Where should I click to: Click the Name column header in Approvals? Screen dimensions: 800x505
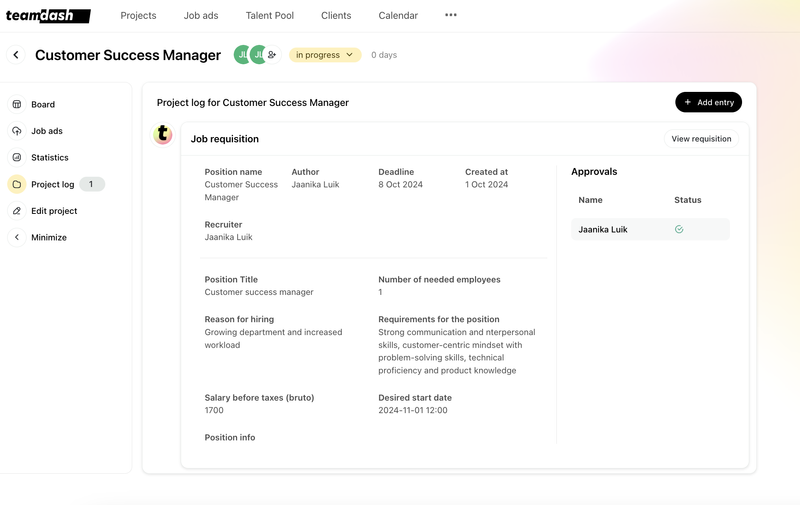(x=590, y=200)
